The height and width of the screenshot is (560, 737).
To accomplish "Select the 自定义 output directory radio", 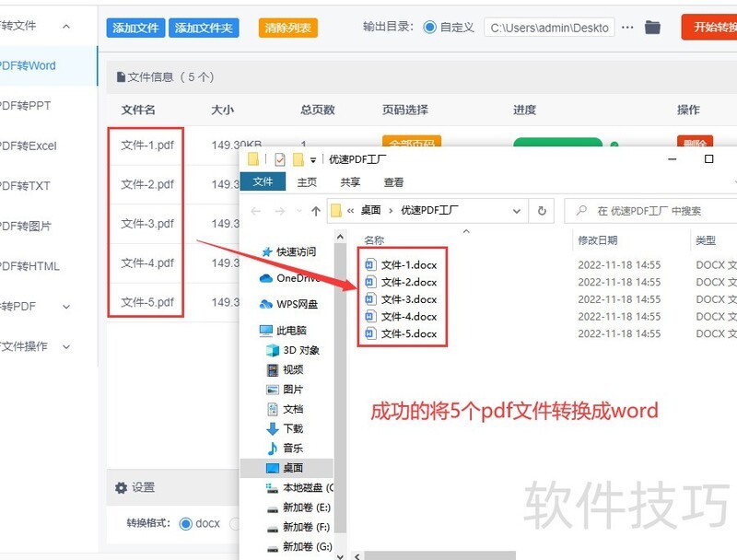I will click(429, 28).
